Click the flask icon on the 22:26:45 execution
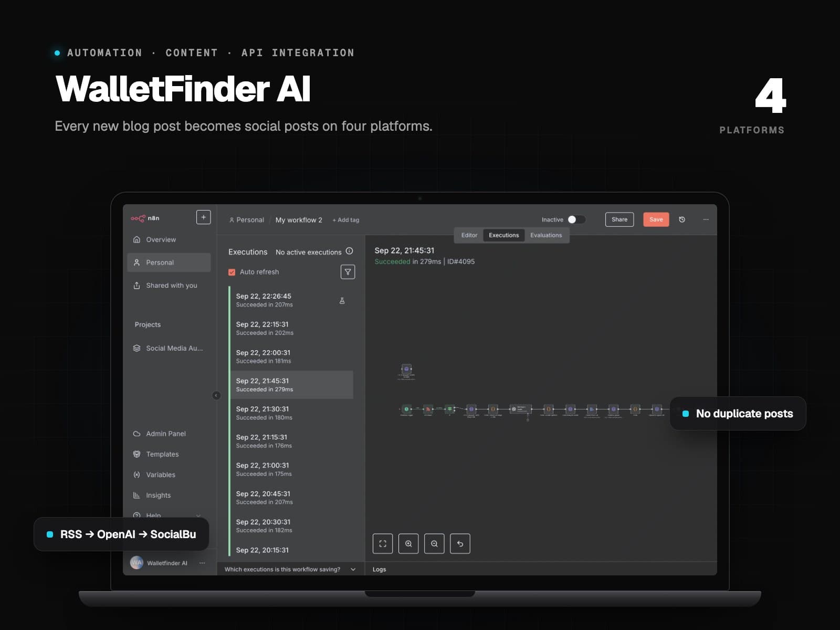840x630 pixels. tap(342, 301)
